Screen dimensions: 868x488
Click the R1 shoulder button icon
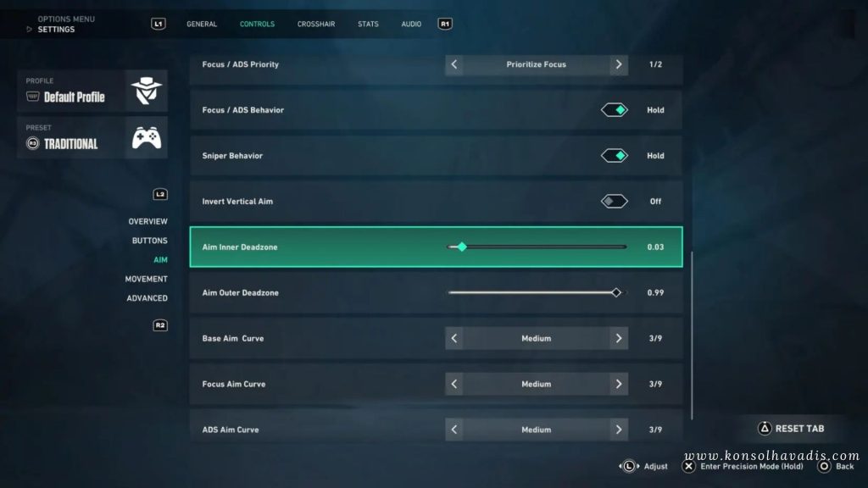(x=443, y=24)
